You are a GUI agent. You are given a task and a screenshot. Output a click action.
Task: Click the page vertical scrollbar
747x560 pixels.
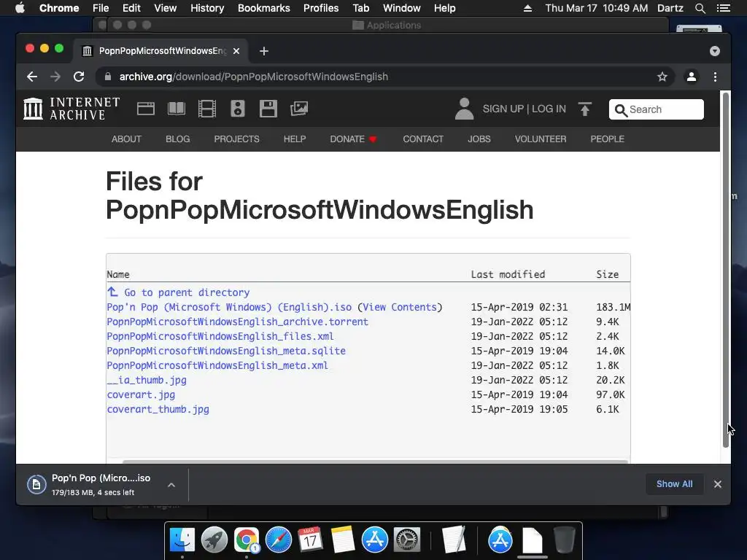(x=726, y=270)
